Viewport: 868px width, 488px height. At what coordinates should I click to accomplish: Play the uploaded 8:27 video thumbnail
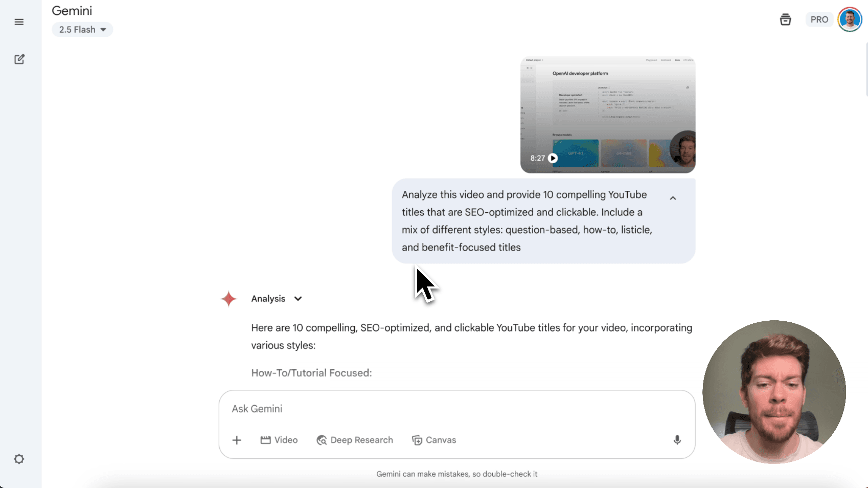click(x=608, y=115)
